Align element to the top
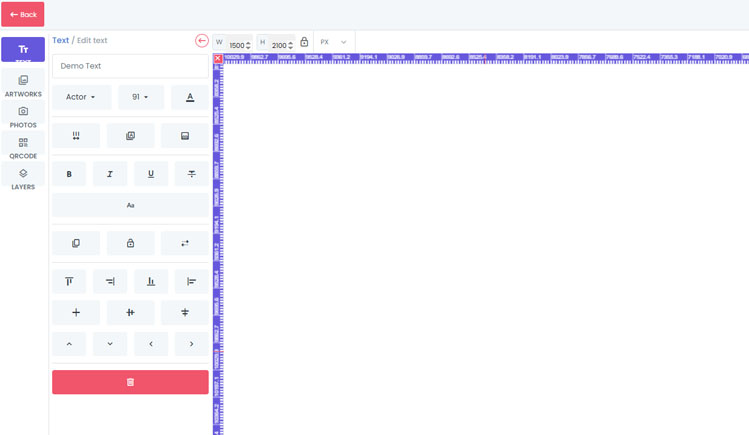 [69, 281]
